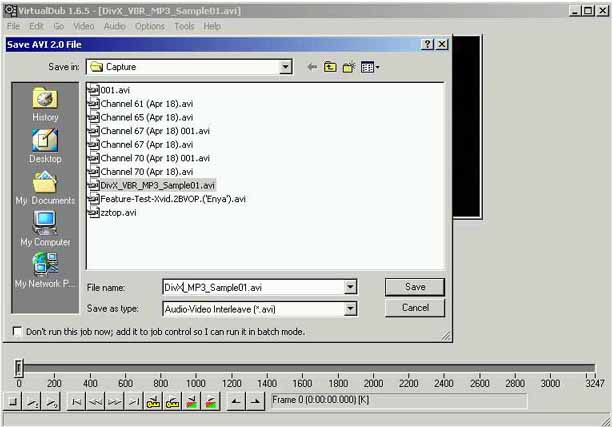This screenshot has width=613, height=427.
Task: Open the Help menu
Action: pyautogui.click(x=212, y=26)
